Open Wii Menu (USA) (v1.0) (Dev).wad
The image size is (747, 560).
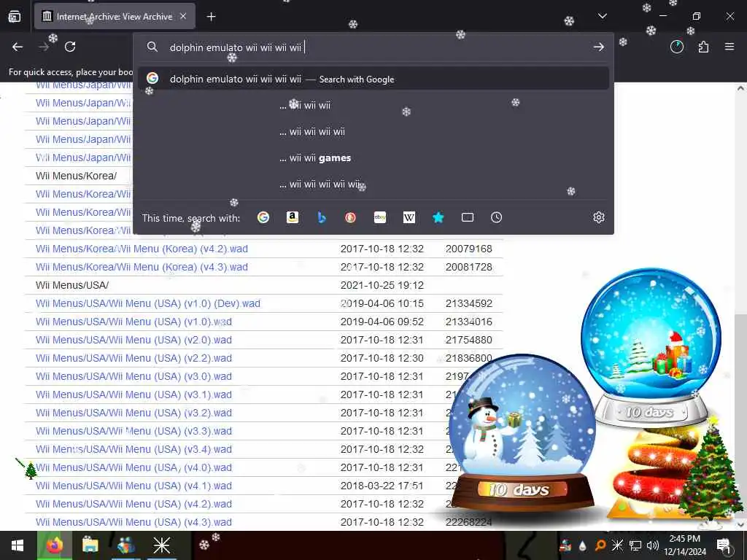(147, 304)
